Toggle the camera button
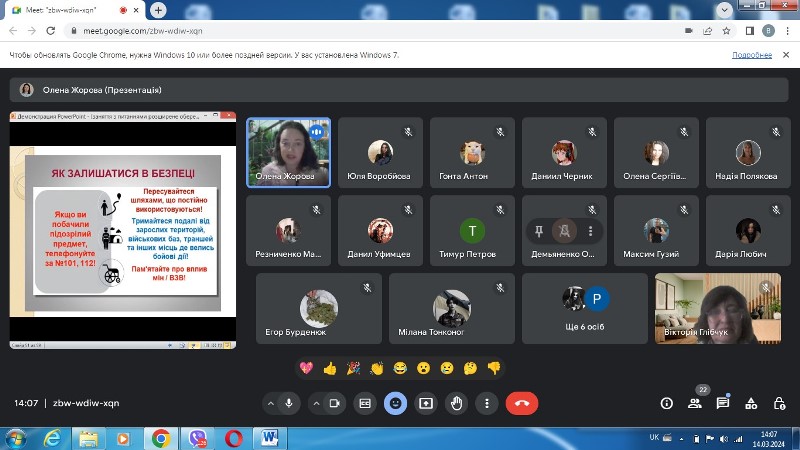 click(335, 404)
